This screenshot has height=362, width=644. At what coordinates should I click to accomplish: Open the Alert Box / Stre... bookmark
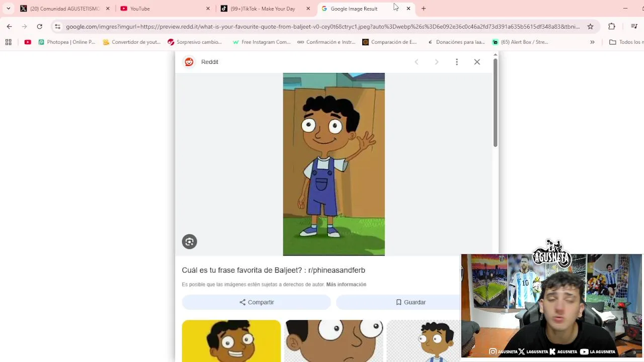click(x=520, y=42)
